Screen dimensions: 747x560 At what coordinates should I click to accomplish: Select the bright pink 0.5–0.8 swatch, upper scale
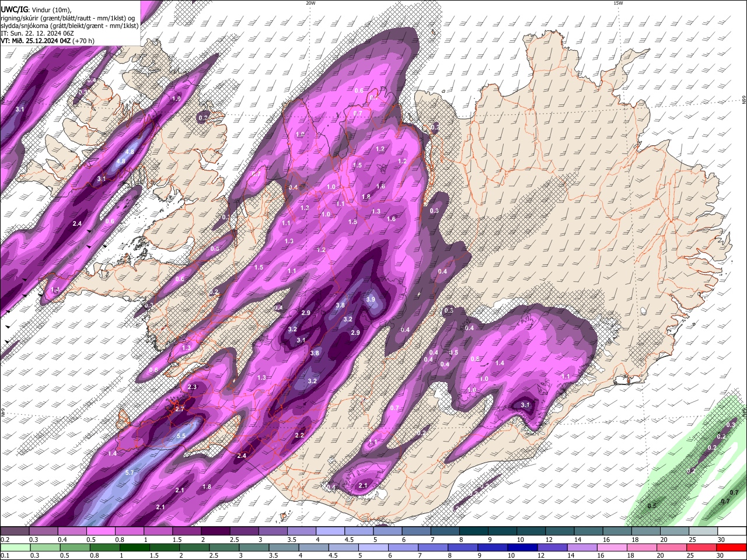pos(100,531)
